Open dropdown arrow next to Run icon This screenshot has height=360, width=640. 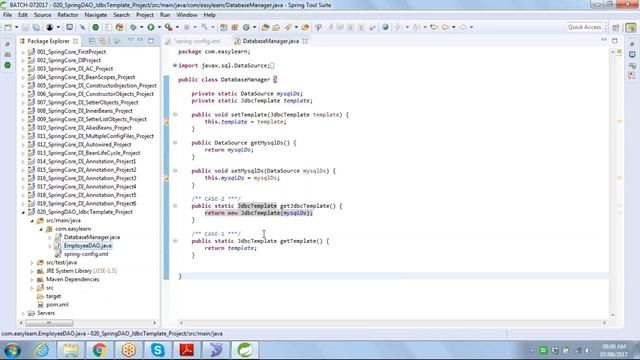click(159, 27)
